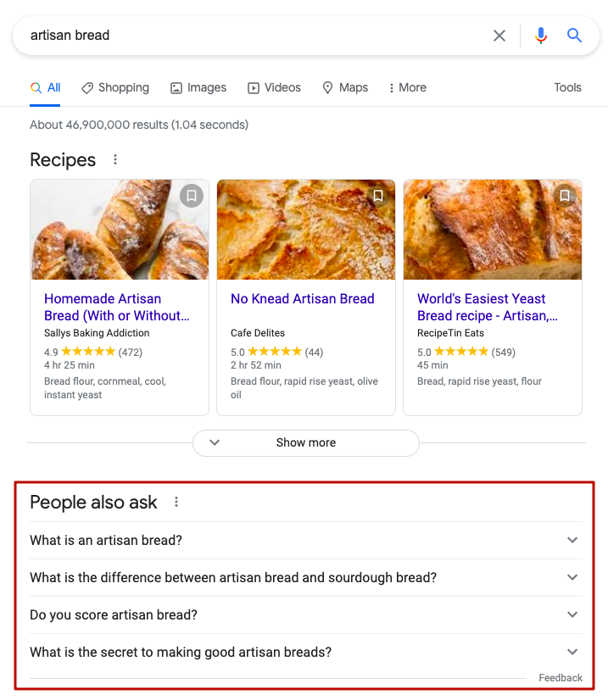This screenshot has height=700, width=608.
Task: Open the More search options menu
Action: pyautogui.click(x=407, y=87)
